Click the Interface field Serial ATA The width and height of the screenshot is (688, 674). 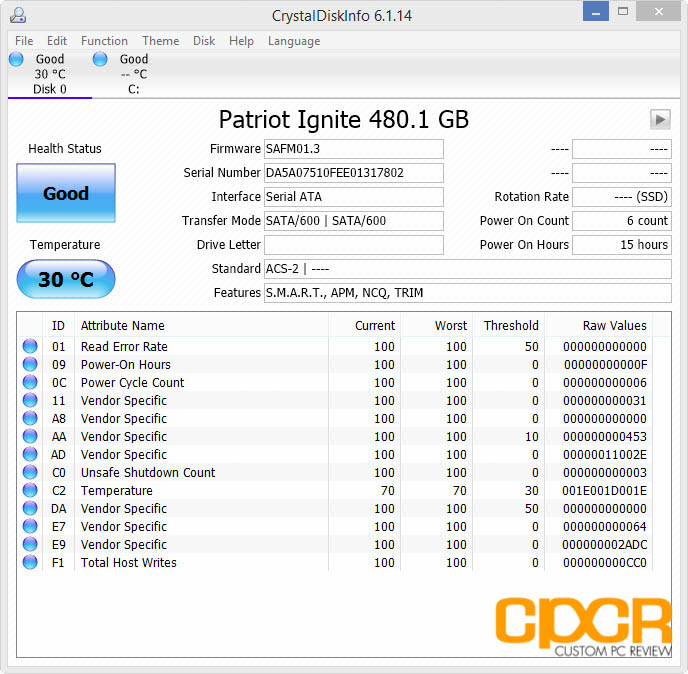coord(354,197)
